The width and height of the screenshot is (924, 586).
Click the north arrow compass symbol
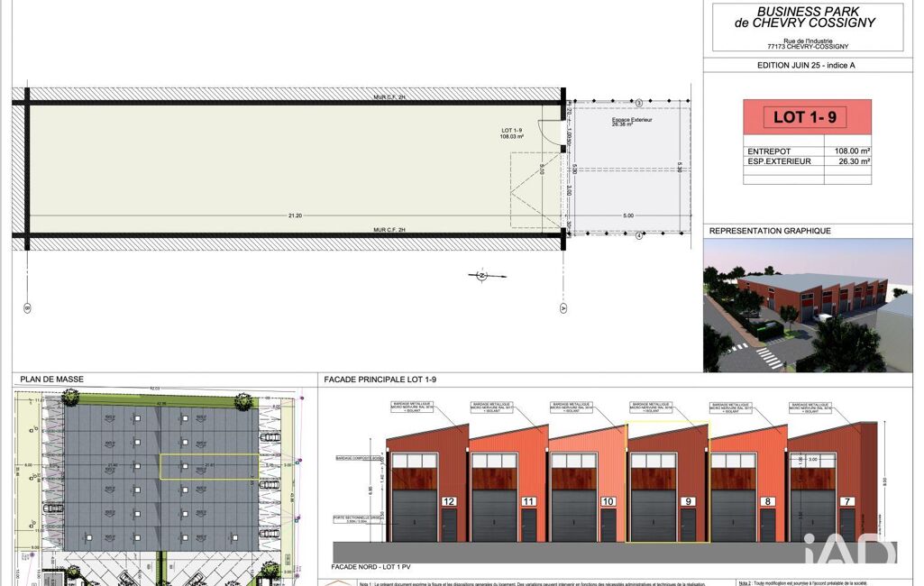pyautogui.click(x=480, y=275)
